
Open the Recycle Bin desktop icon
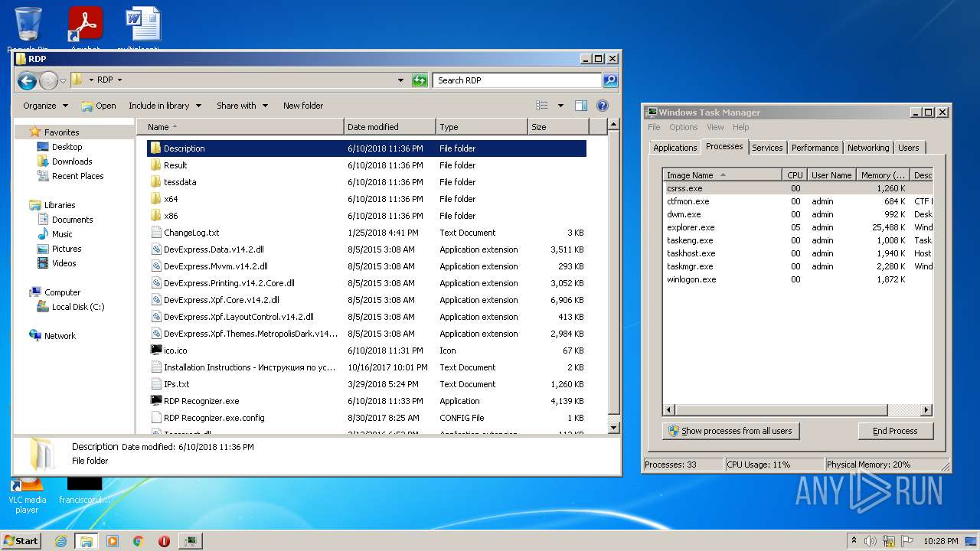click(28, 28)
